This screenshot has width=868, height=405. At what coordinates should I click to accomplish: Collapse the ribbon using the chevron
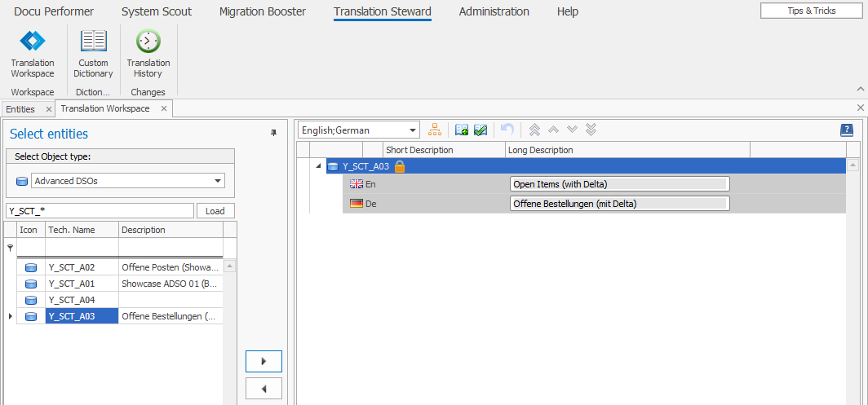click(860, 88)
